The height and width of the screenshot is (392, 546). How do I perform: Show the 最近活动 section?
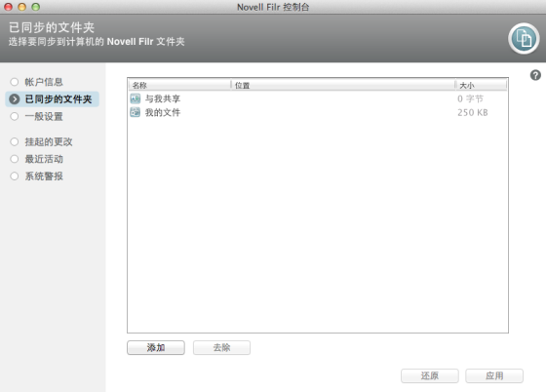pos(44,159)
